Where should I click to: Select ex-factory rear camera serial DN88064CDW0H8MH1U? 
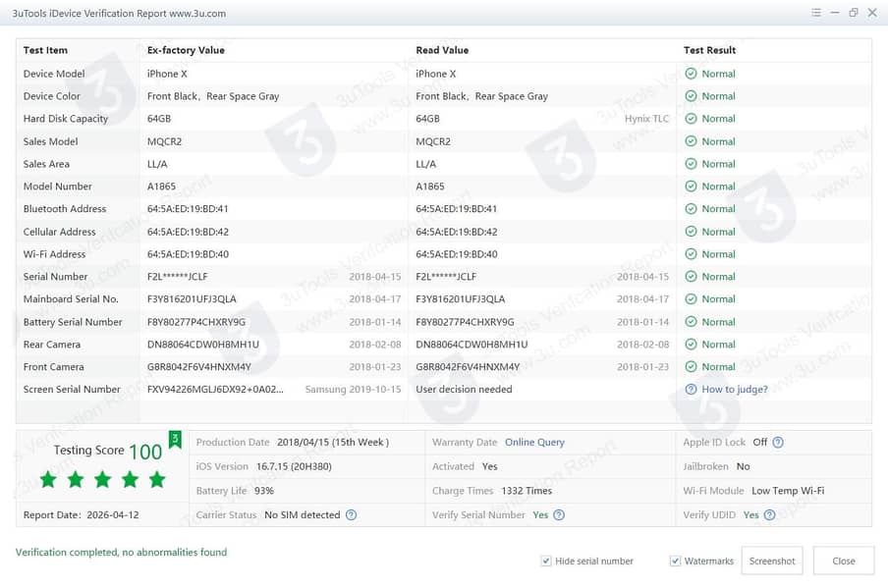[202, 345]
